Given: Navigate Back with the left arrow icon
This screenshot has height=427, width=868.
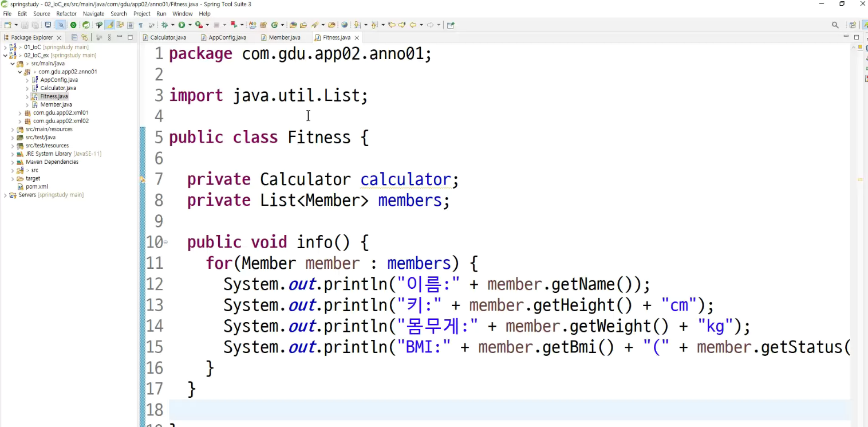Looking at the screenshot, I should coord(413,25).
